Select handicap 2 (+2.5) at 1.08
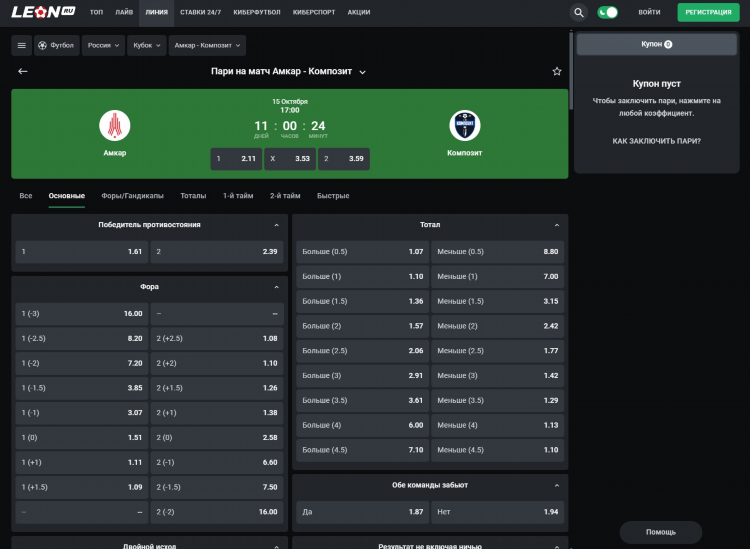This screenshot has width=750, height=549. [x=217, y=339]
